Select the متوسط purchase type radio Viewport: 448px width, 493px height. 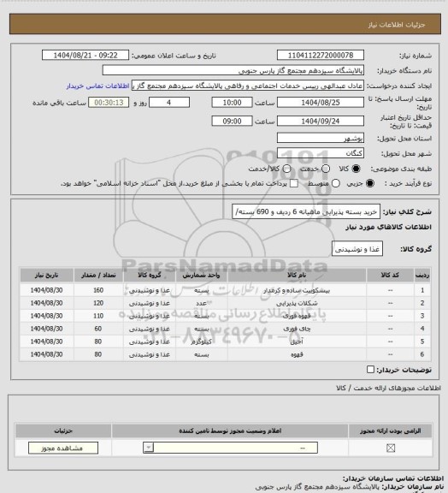pos(336,183)
